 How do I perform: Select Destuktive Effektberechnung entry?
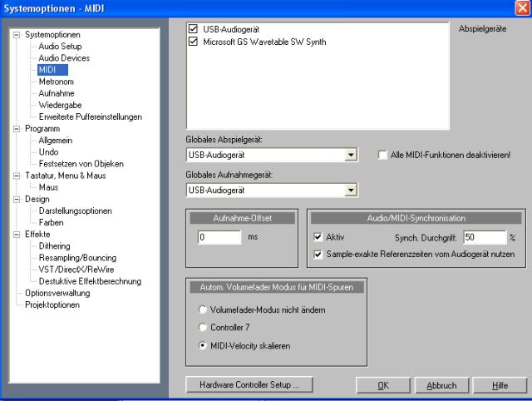90,281
